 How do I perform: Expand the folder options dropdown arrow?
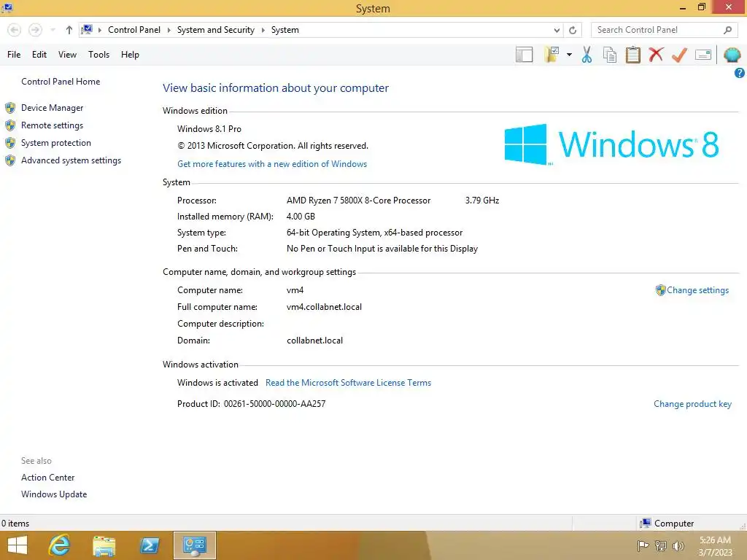tap(569, 55)
